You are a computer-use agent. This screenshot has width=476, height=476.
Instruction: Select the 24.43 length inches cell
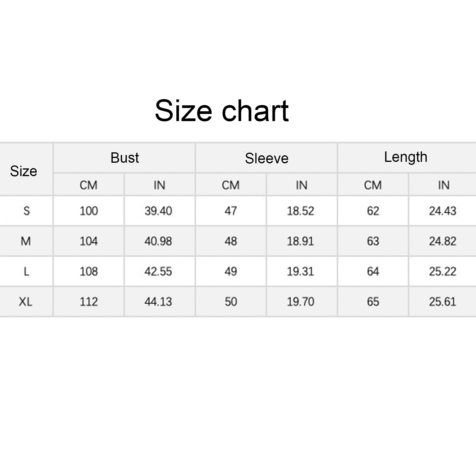pyautogui.click(x=443, y=211)
